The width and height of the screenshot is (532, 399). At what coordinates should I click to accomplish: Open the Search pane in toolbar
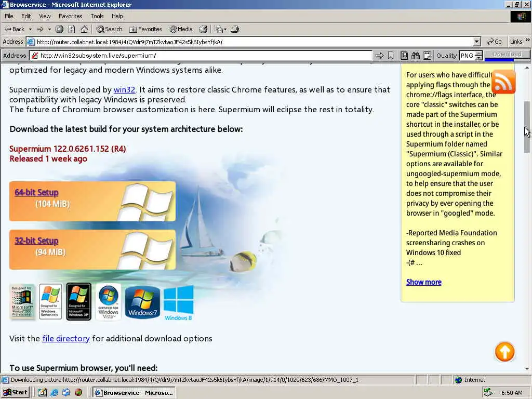click(x=109, y=29)
